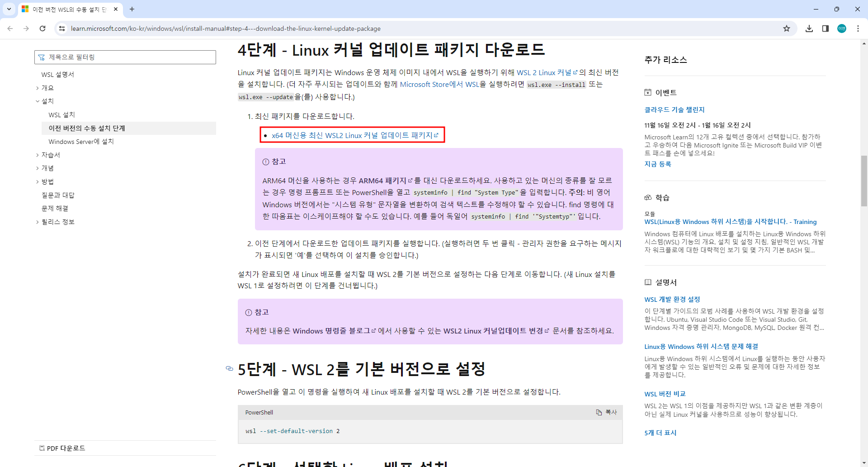Open Microsoft Store에서 WSL link

click(x=439, y=84)
